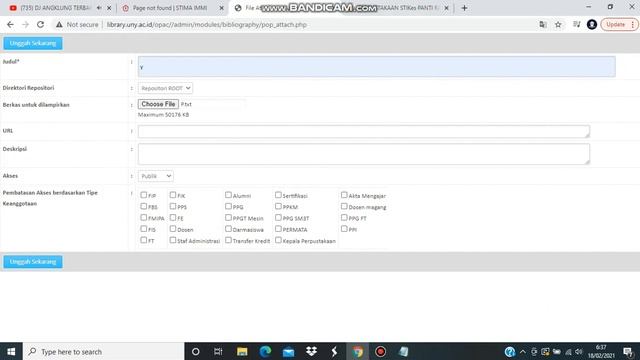Open the translate page icon

[542, 24]
